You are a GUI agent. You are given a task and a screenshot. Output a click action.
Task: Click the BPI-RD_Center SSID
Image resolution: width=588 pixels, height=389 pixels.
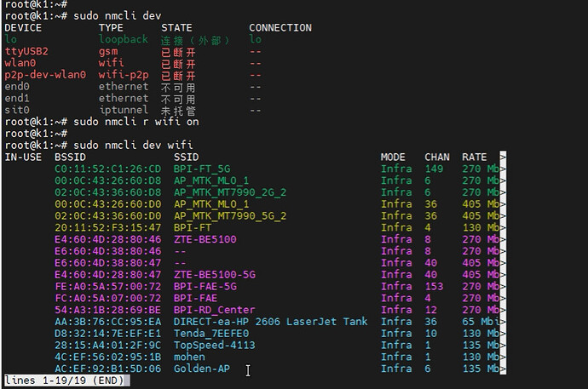(214, 310)
